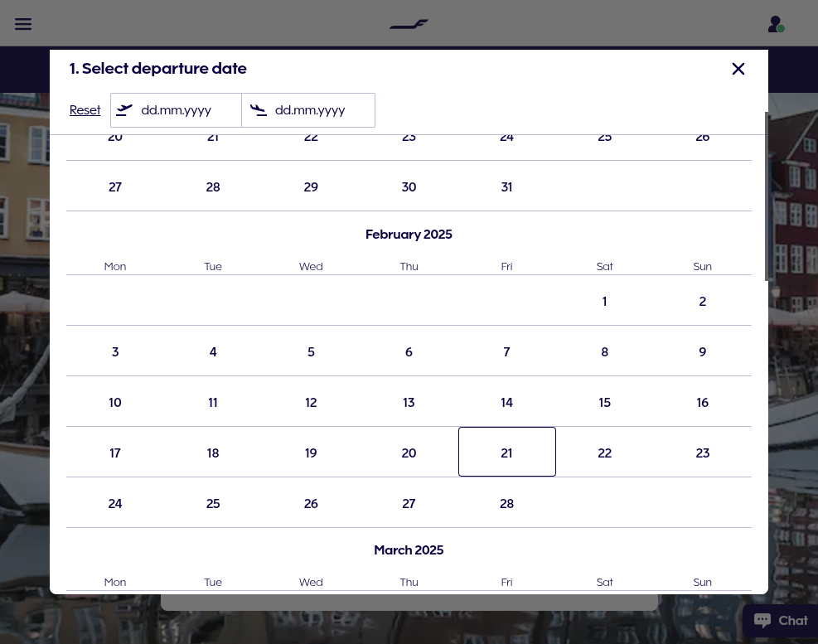
Task: Close the departure date picker dialog
Action: pyautogui.click(x=738, y=69)
